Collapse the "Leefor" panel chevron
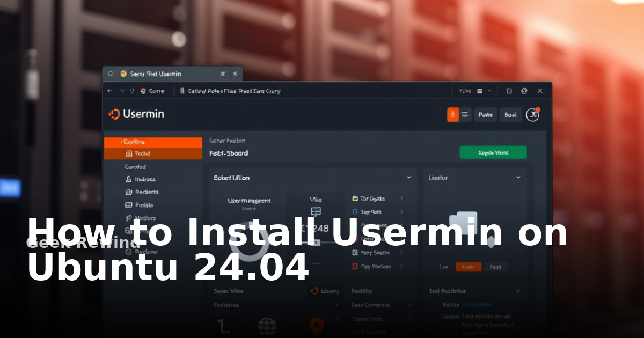The width and height of the screenshot is (644, 338). pyautogui.click(x=518, y=177)
